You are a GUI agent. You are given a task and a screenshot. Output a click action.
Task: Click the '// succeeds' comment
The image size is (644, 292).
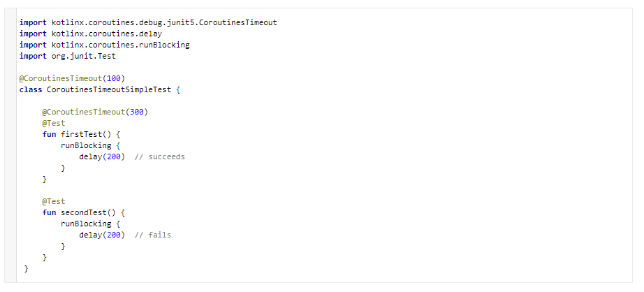[160, 156]
